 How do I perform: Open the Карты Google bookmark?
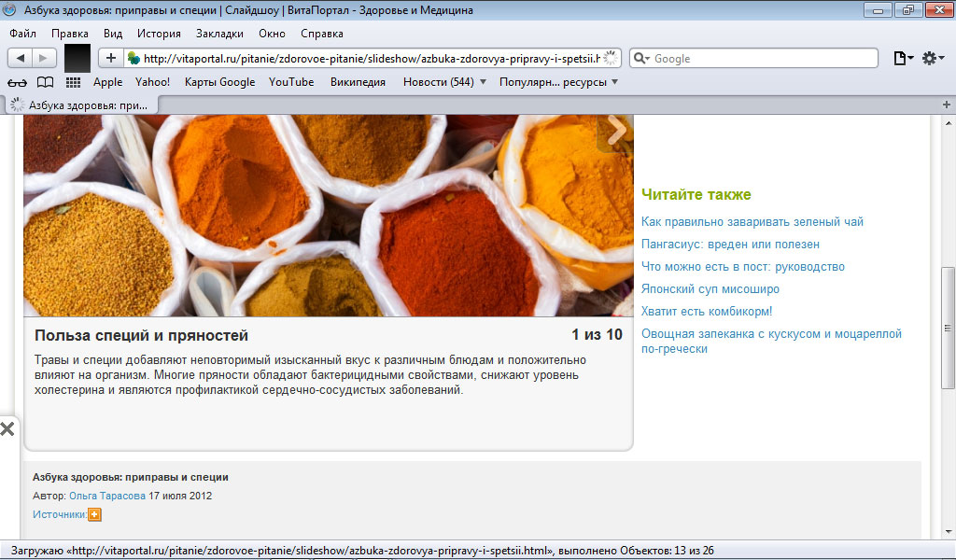(x=219, y=82)
